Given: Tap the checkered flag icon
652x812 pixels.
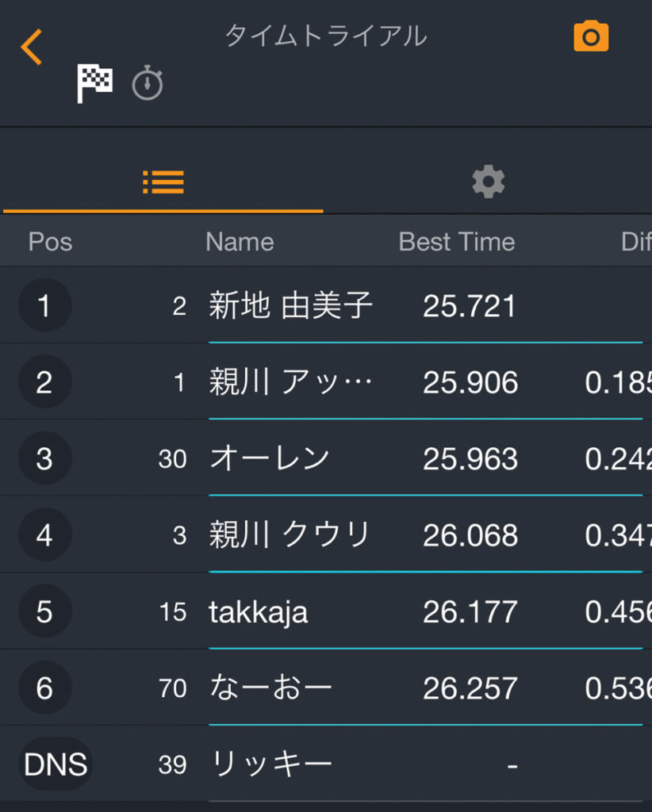Looking at the screenshot, I should pos(94,83).
